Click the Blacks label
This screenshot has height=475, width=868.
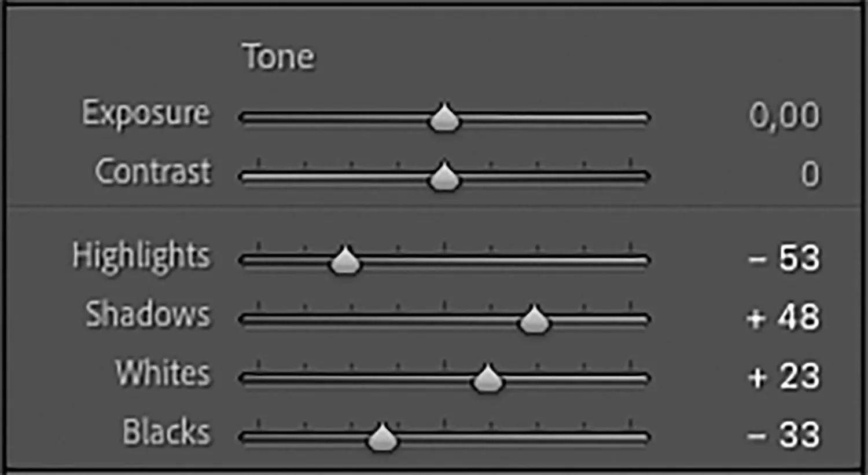pos(166,432)
